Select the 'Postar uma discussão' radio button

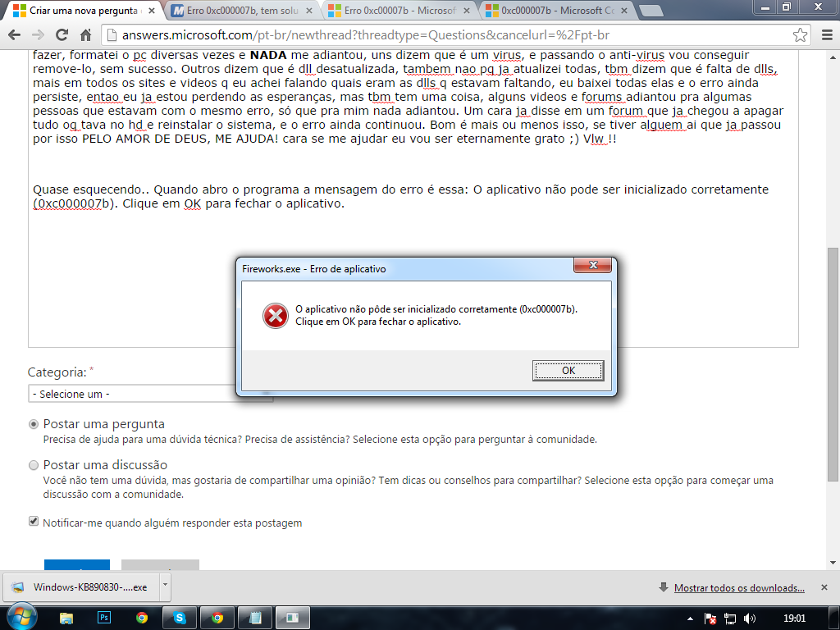pyautogui.click(x=34, y=465)
